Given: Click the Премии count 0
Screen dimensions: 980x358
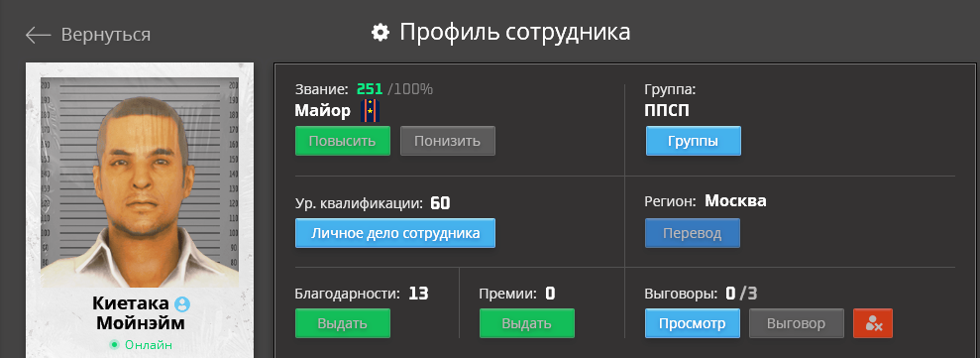Looking at the screenshot, I should [550, 293].
